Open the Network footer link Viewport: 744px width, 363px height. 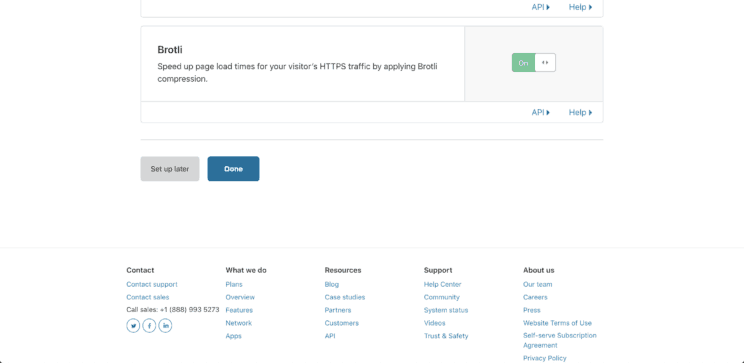tap(239, 323)
